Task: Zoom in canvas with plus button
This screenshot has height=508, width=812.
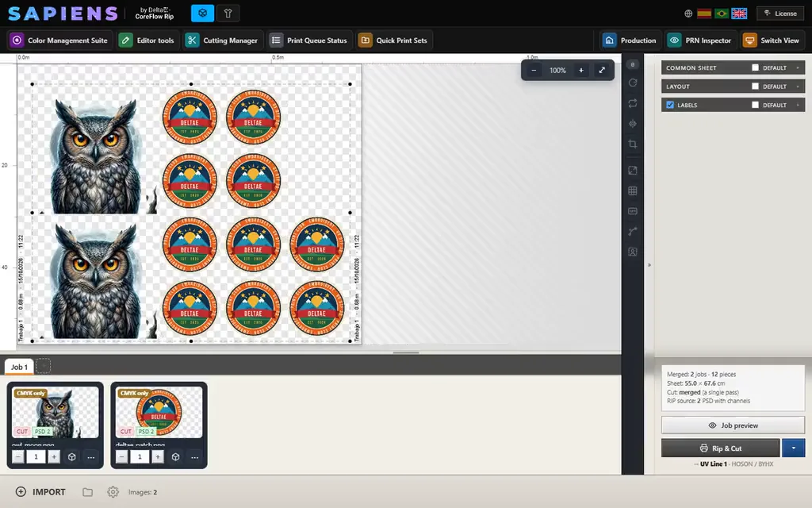Action: pos(581,70)
